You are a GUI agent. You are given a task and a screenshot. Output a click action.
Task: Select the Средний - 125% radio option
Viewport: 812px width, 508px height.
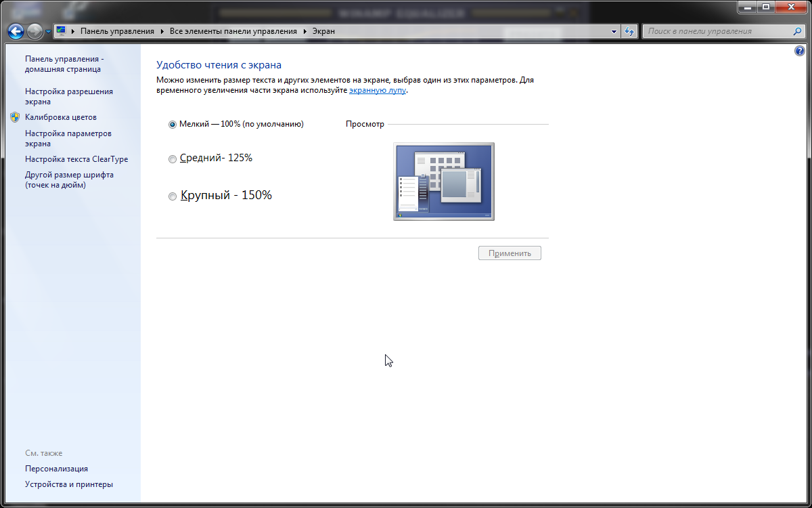coord(173,158)
